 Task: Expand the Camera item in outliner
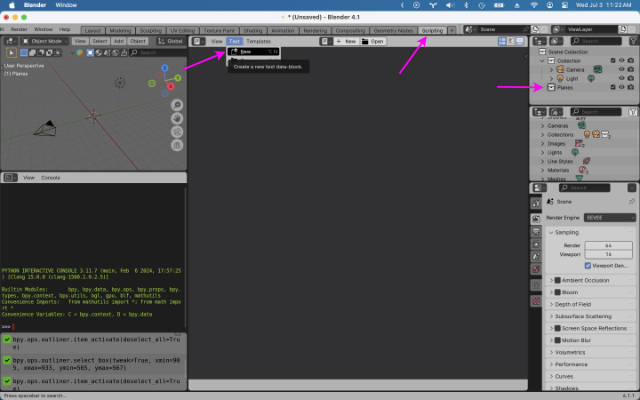(551, 70)
